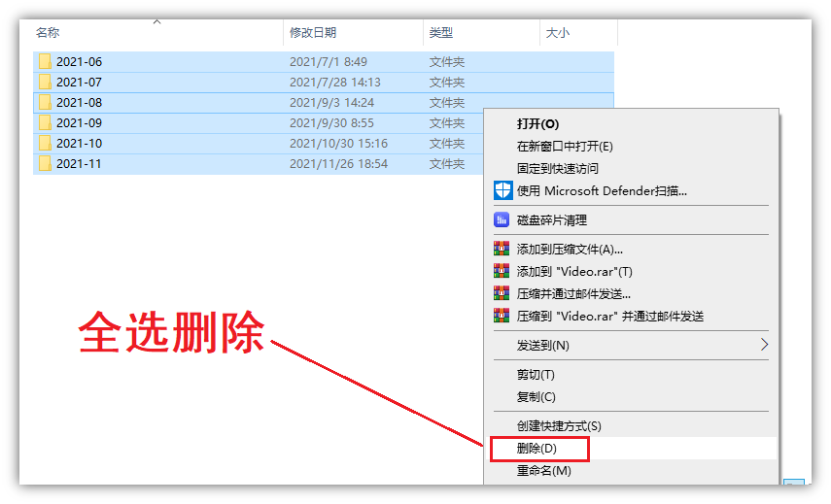Viewport: 831px width, 504px height.
Task: Click 文件夹 type in 2021-07 row
Action: tap(447, 83)
